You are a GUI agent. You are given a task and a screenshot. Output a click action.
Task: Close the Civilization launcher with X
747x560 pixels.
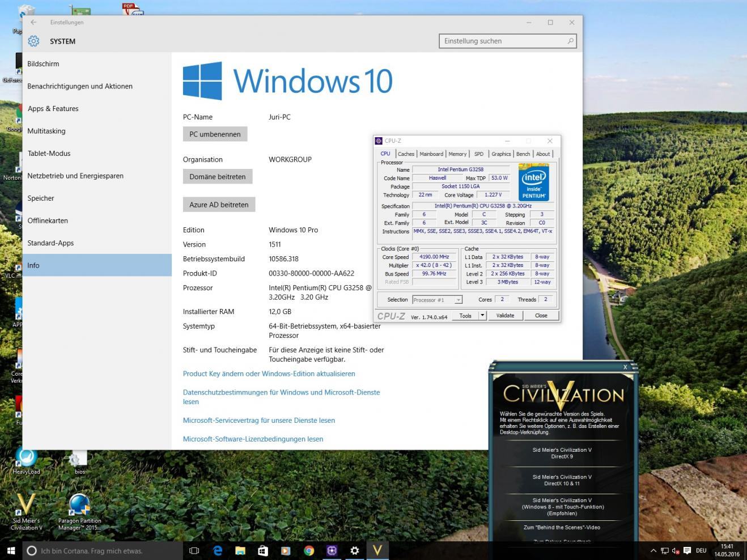tap(625, 367)
